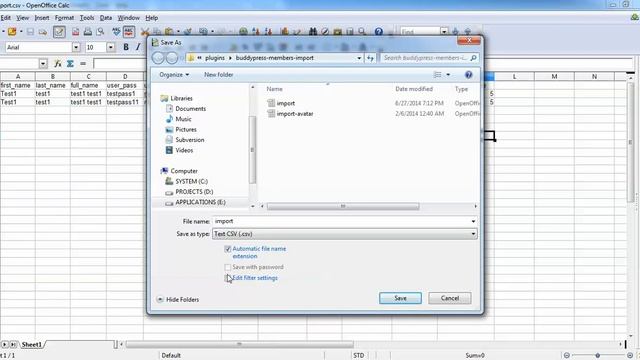Click the Save button
Screen dimensions: 640x360
[400, 298]
